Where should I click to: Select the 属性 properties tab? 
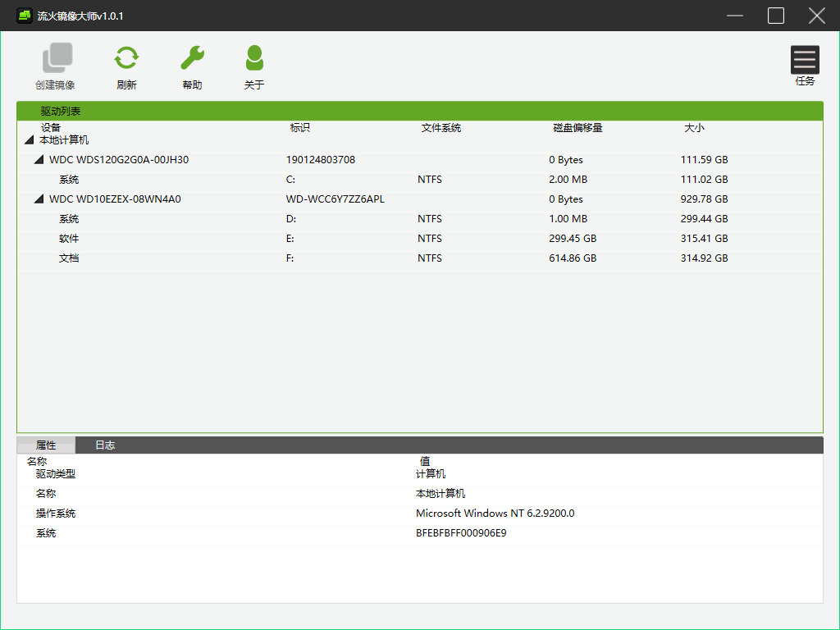[46, 445]
